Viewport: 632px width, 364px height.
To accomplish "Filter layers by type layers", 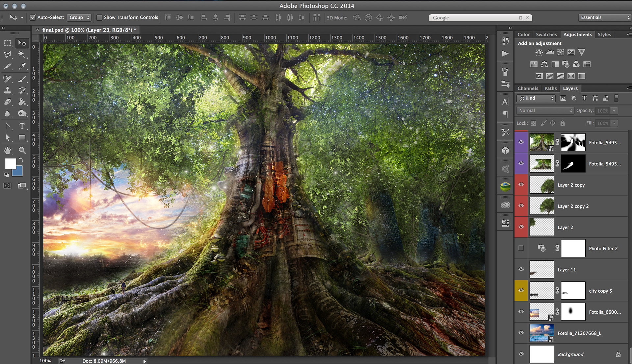I will (584, 98).
